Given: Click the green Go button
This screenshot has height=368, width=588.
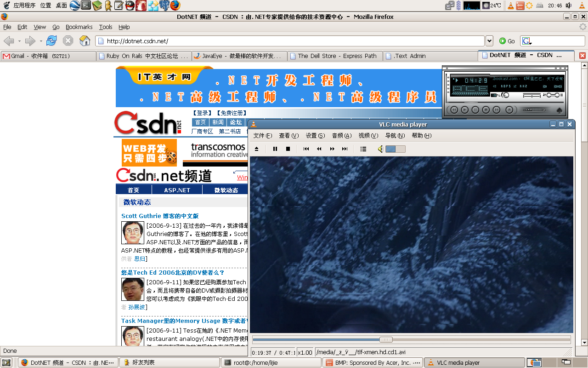Looking at the screenshot, I should coord(507,41).
